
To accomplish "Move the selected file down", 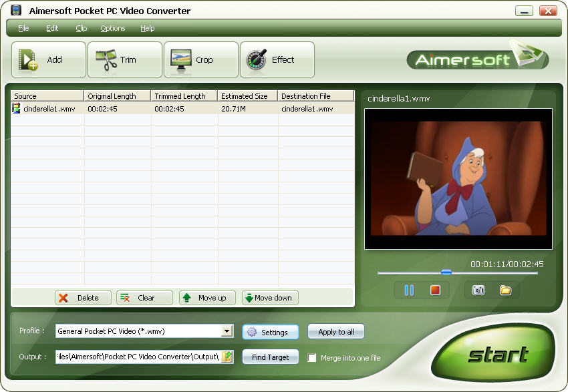I will click(270, 298).
